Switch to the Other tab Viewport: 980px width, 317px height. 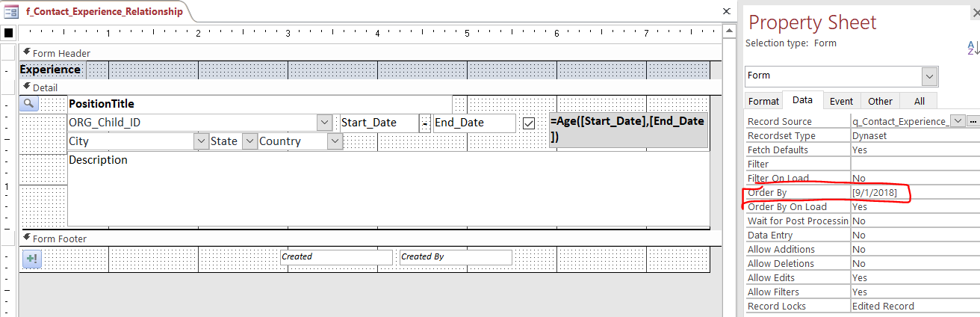[880, 100]
